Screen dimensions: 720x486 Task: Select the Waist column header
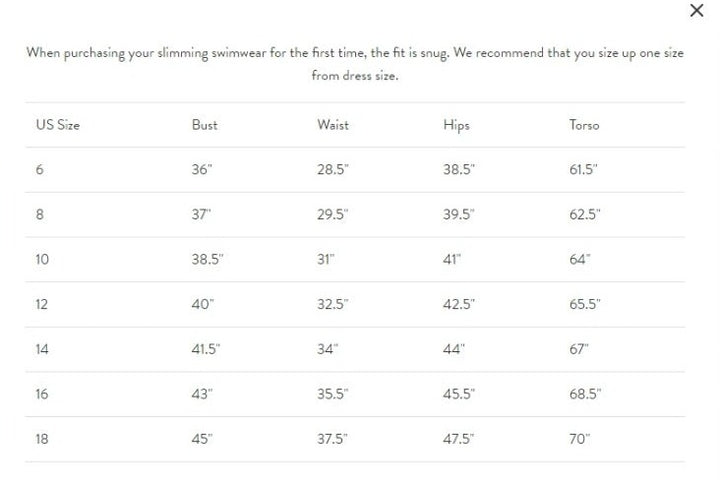(x=333, y=125)
